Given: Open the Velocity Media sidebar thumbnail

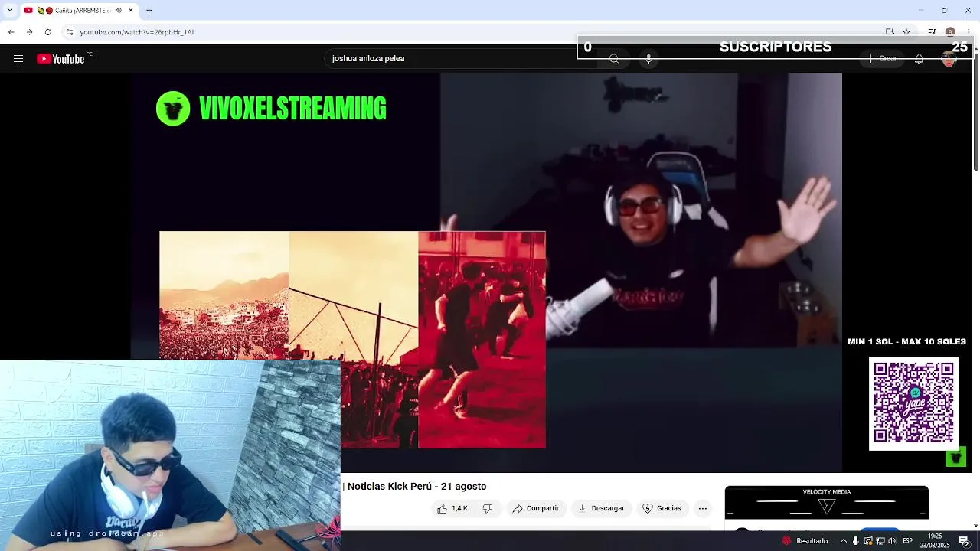Looking at the screenshot, I should coord(827,503).
